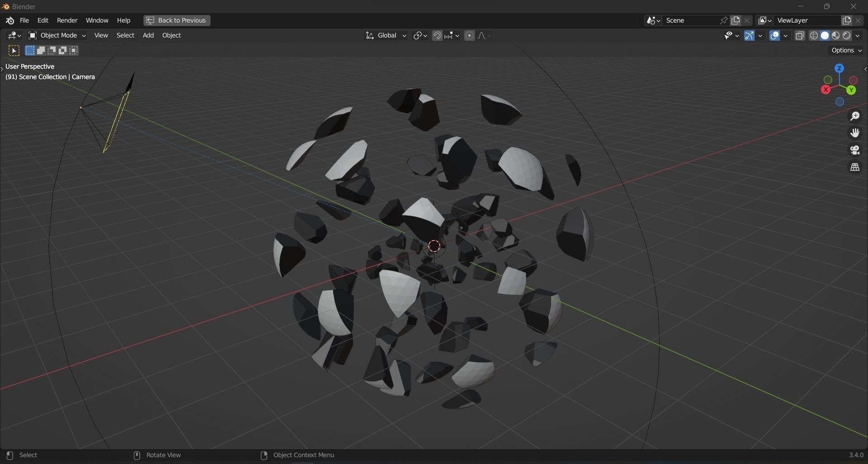Open the gizmo options dropdown arrow

(x=760, y=35)
